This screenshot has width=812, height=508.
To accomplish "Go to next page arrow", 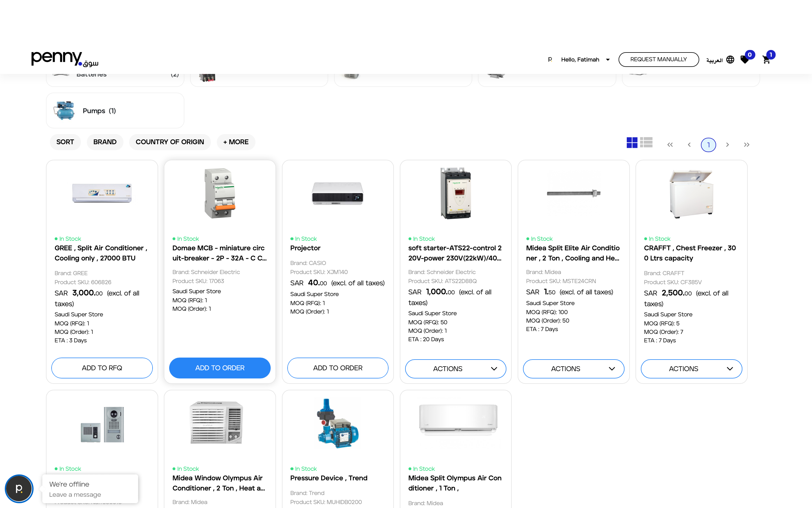I will pyautogui.click(x=727, y=145).
